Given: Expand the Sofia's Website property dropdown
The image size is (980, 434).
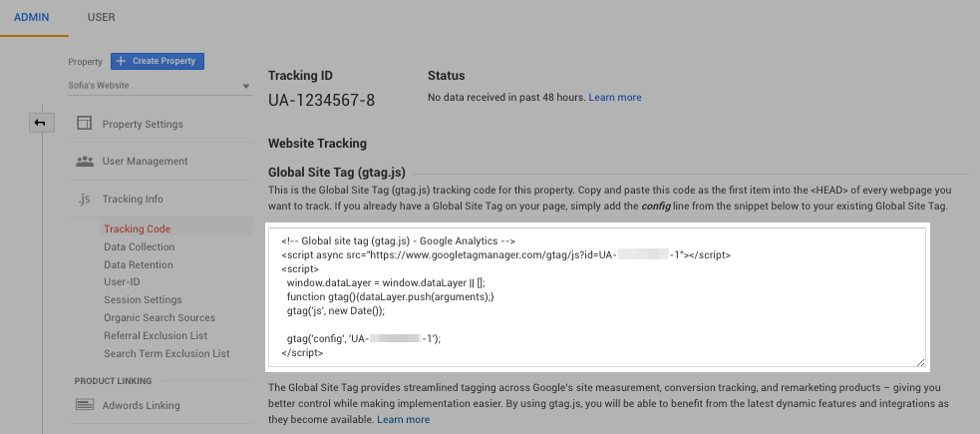Looking at the screenshot, I should pos(246,86).
